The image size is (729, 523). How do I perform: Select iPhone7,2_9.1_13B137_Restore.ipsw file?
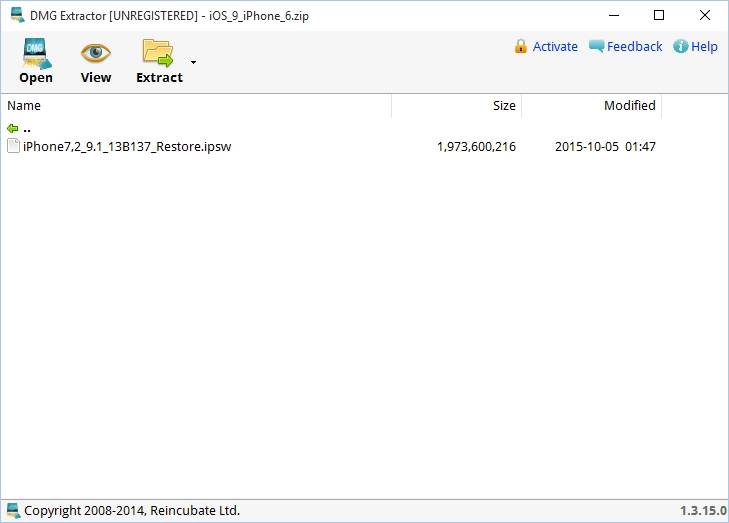pos(127,146)
